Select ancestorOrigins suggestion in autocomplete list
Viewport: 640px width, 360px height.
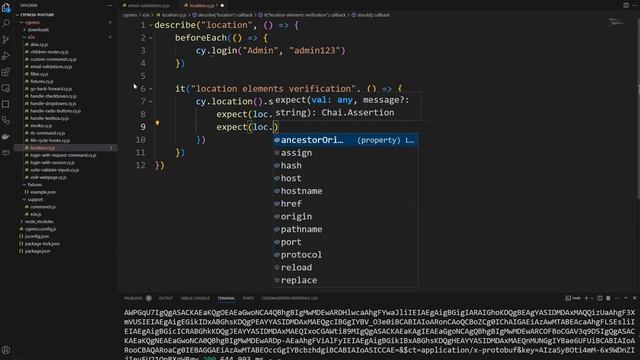[345, 140]
